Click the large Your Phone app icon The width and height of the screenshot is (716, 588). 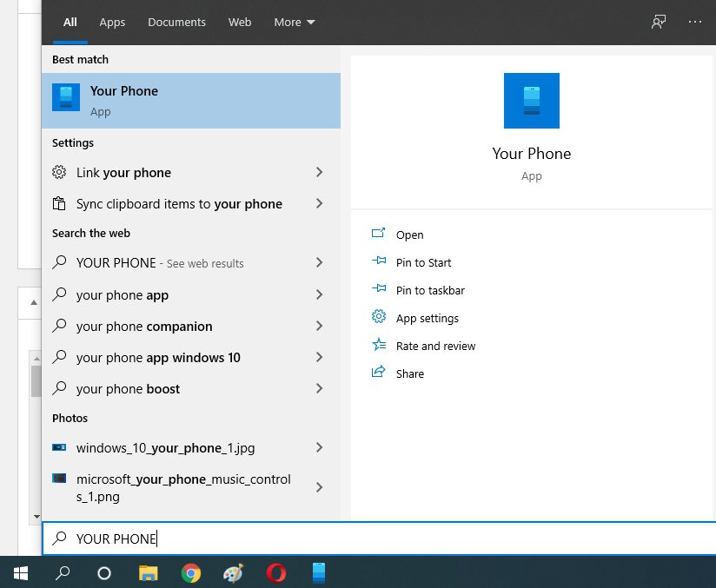[531, 101]
